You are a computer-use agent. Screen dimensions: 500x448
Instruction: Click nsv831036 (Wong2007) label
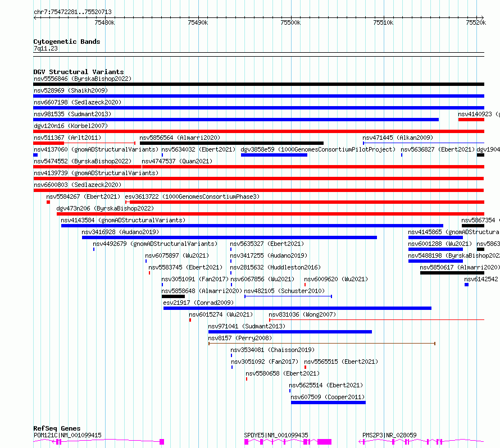coord(302,314)
